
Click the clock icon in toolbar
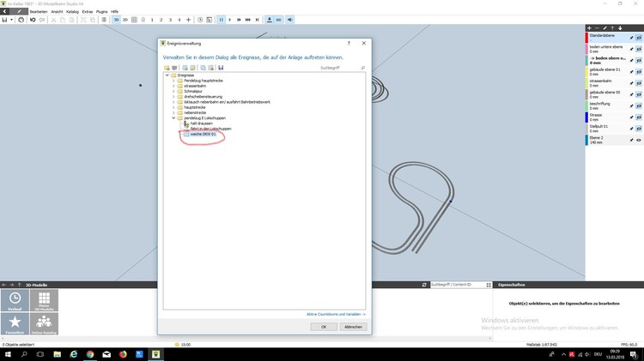pyautogui.click(x=200, y=20)
